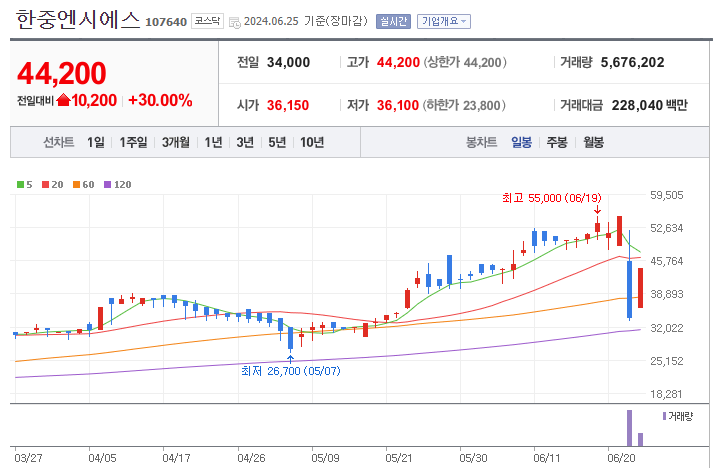The image size is (713, 468).
Task: Select the 3개월 line chart tab
Action: point(176,142)
